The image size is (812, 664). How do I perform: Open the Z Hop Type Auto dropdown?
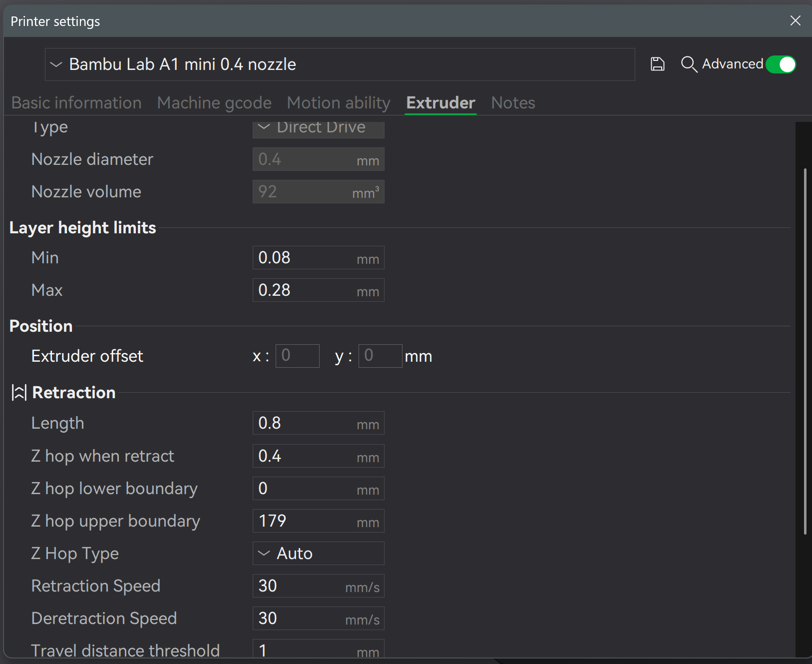click(319, 554)
